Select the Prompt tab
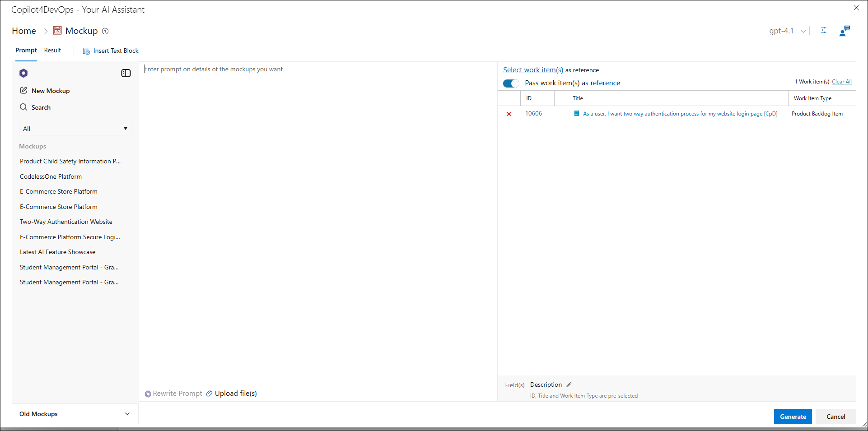This screenshot has height=431, width=868. click(x=26, y=51)
